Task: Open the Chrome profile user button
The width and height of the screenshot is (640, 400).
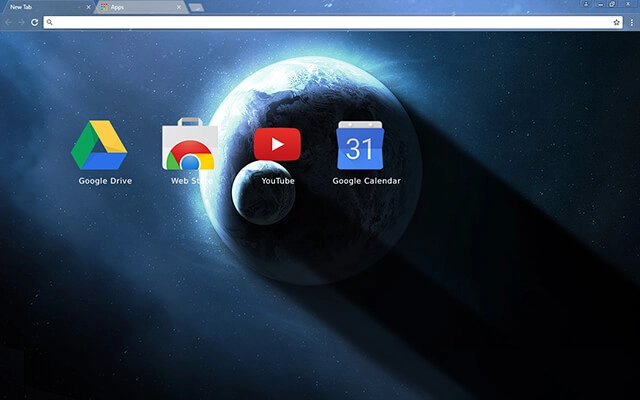Action: (x=586, y=4)
